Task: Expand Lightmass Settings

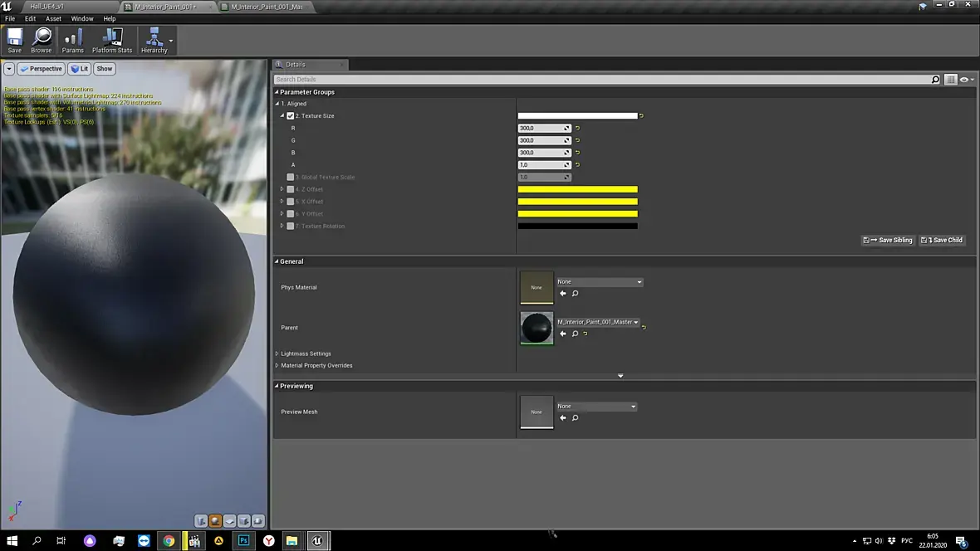Action: pos(277,354)
